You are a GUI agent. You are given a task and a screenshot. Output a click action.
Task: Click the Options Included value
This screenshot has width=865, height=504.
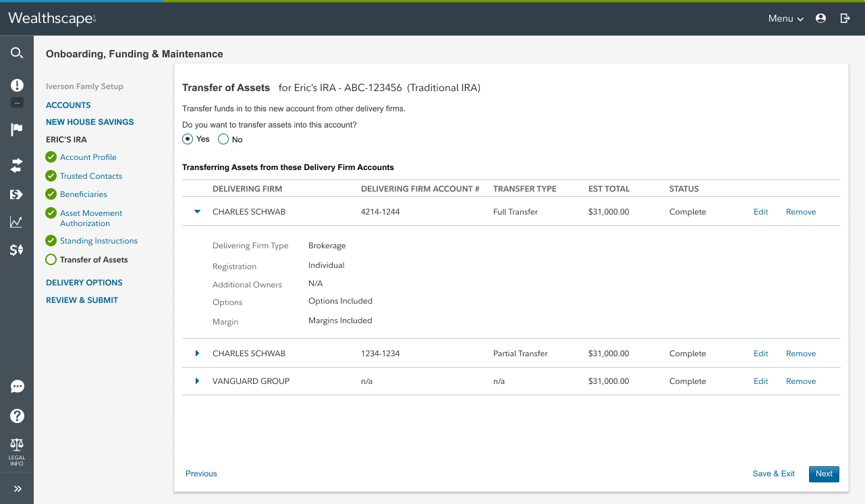point(340,301)
